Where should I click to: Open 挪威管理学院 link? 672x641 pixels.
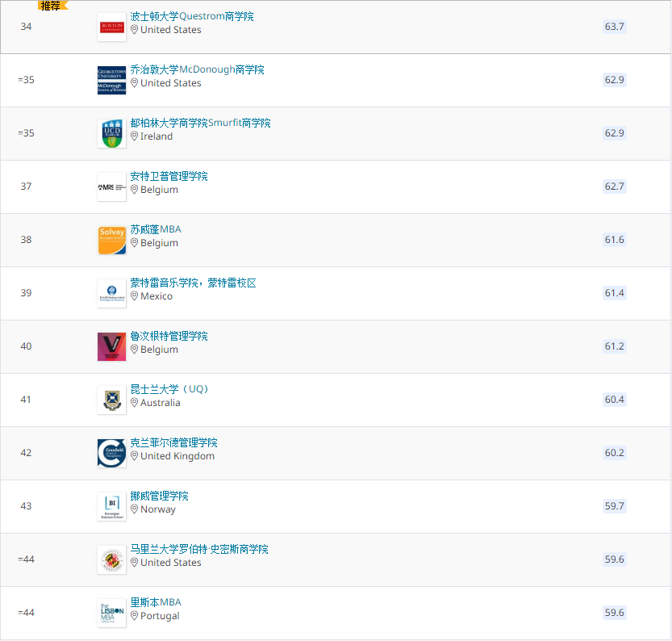coord(160,496)
